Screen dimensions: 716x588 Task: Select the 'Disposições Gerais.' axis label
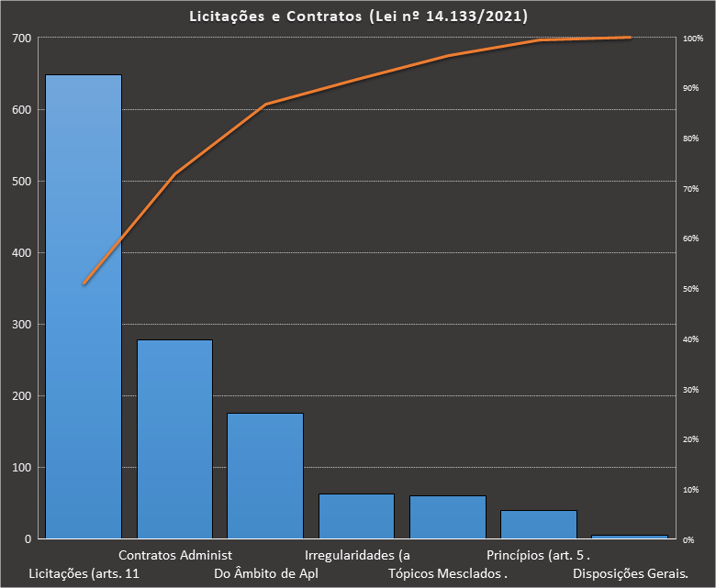tap(630, 574)
